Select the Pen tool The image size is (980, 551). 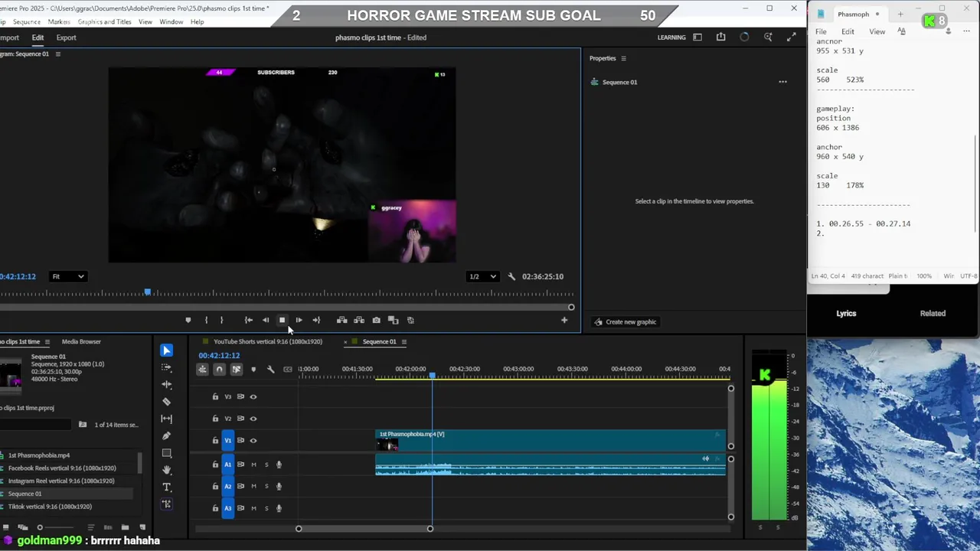[166, 435]
